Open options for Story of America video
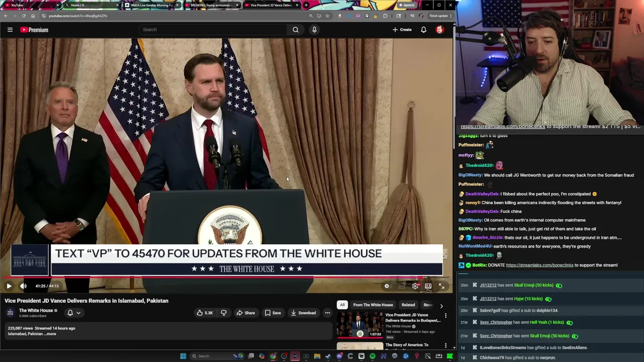 pos(445,346)
